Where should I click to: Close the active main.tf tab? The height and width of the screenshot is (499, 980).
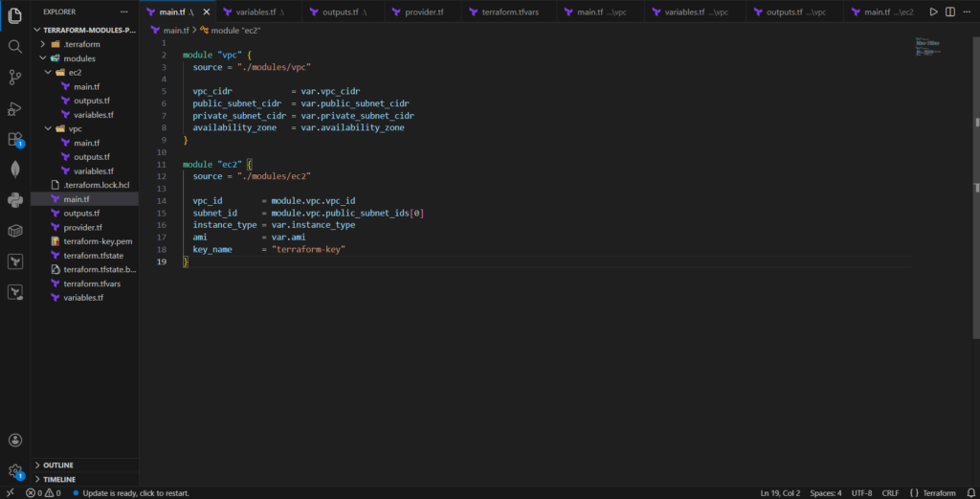[207, 11]
